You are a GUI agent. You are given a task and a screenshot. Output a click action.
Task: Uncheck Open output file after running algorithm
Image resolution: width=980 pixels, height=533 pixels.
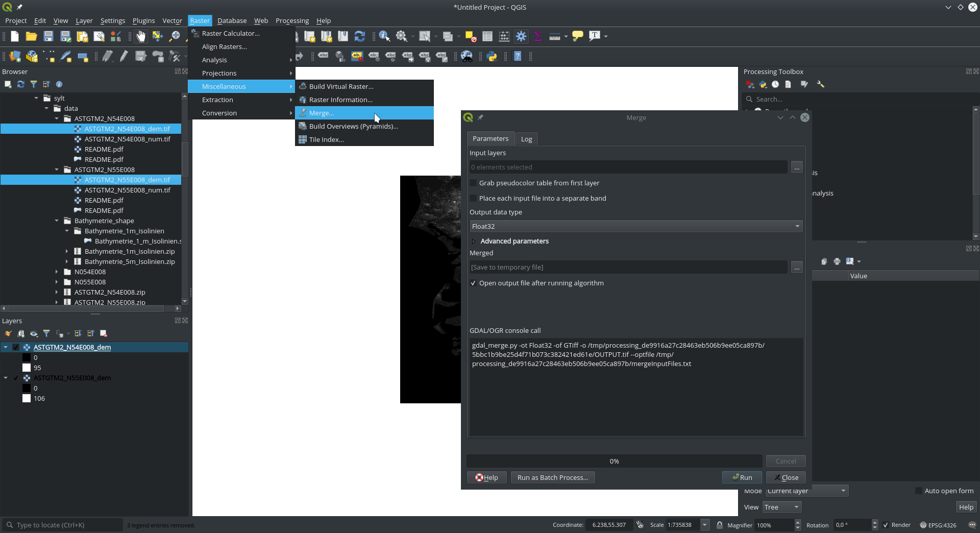pyautogui.click(x=474, y=283)
